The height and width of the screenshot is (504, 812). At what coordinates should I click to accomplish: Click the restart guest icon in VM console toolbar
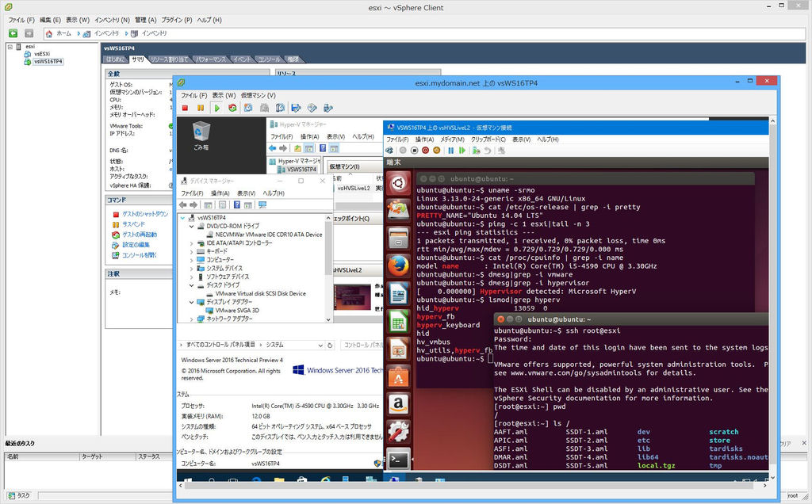click(232, 108)
